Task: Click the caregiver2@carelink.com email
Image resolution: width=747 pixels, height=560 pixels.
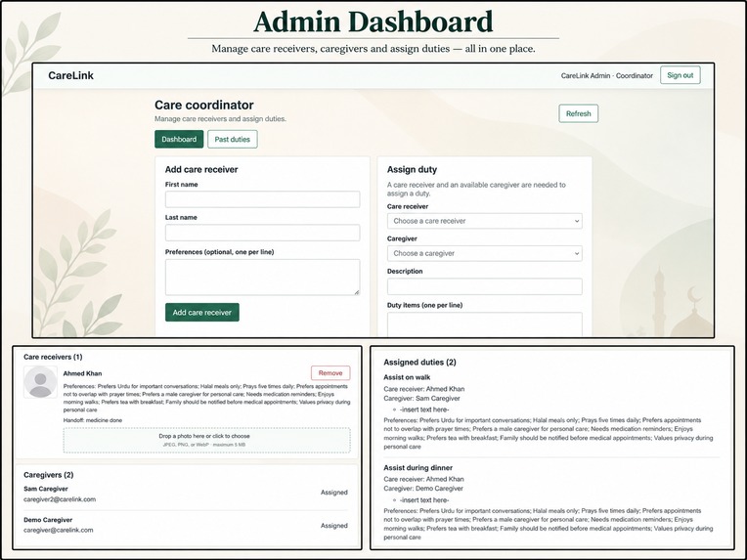Action: click(60, 499)
